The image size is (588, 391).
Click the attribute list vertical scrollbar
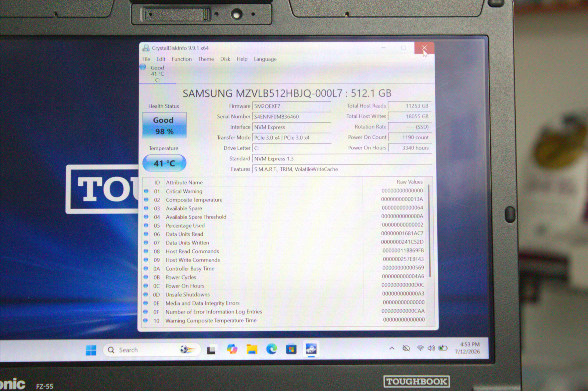tap(430, 231)
